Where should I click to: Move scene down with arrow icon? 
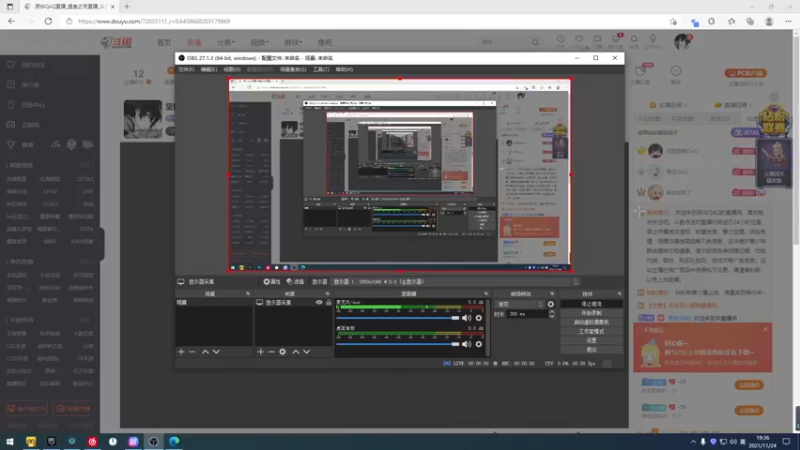coord(216,352)
